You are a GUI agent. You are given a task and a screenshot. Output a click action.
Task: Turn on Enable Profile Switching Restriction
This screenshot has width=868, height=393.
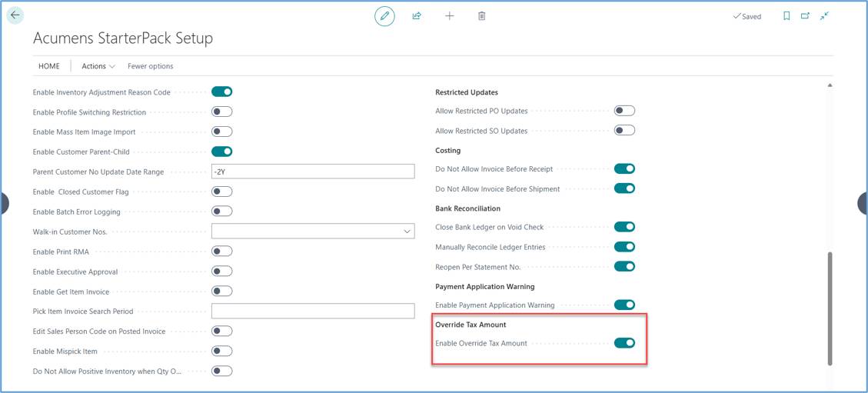click(x=222, y=112)
